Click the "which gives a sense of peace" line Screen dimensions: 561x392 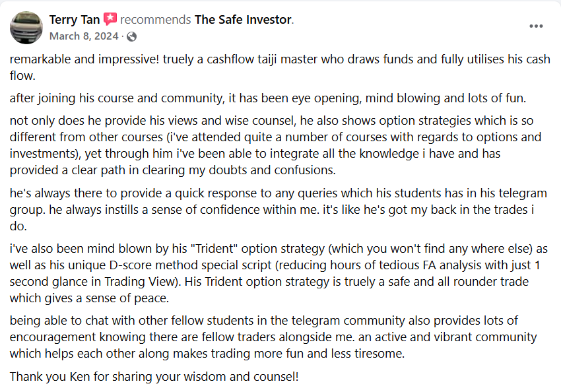coord(89,298)
